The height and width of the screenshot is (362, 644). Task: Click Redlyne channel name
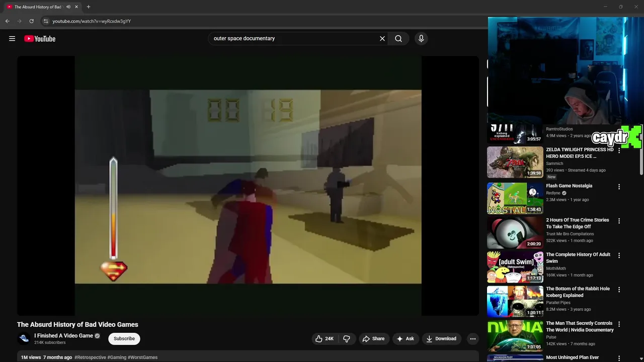pyautogui.click(x=553, y=193)
